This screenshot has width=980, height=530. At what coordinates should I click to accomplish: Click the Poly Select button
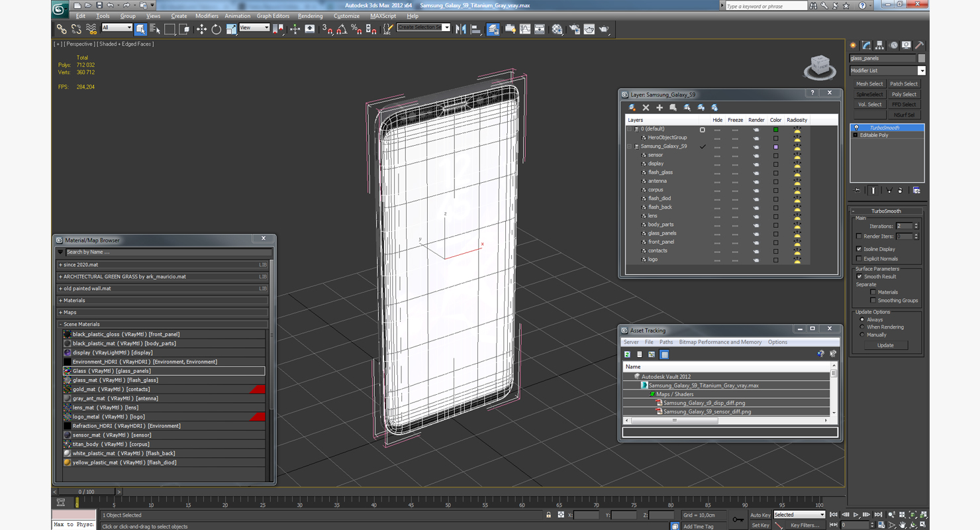(x=904, y=94)
